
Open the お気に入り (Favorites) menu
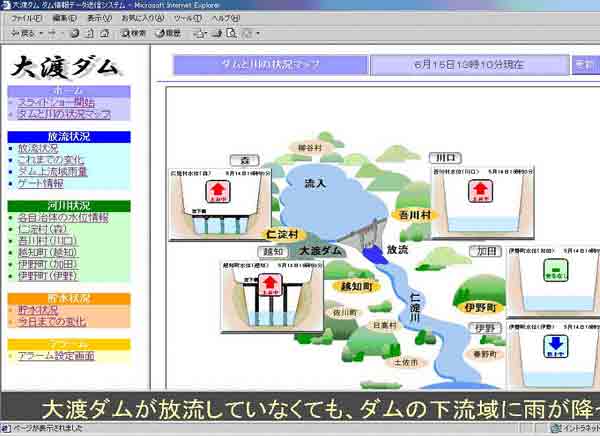click(x=144, y=17)
